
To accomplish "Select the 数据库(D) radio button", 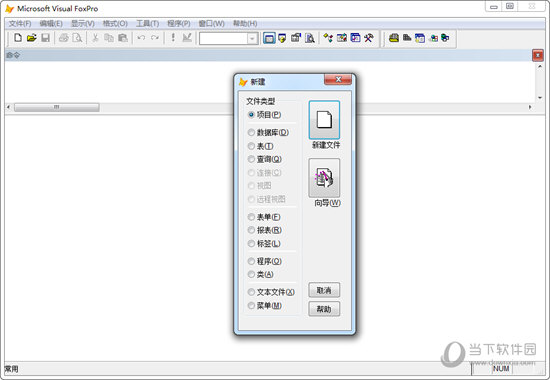I will [251, 132].
